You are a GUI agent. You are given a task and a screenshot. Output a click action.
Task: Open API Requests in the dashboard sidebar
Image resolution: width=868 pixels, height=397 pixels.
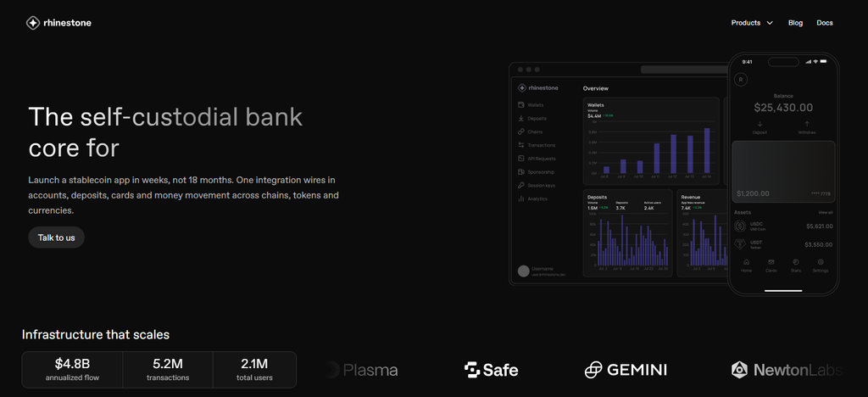tap(537, 159)
